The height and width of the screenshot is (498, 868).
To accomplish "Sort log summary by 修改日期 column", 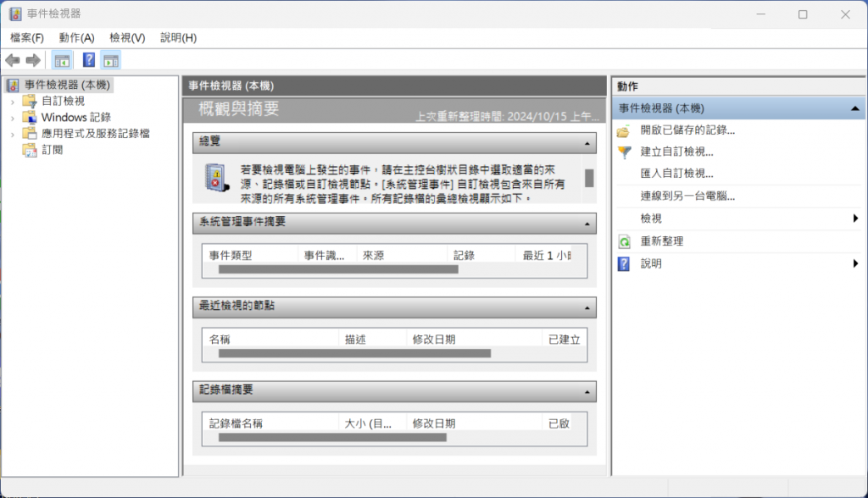I will pos(474,423).
